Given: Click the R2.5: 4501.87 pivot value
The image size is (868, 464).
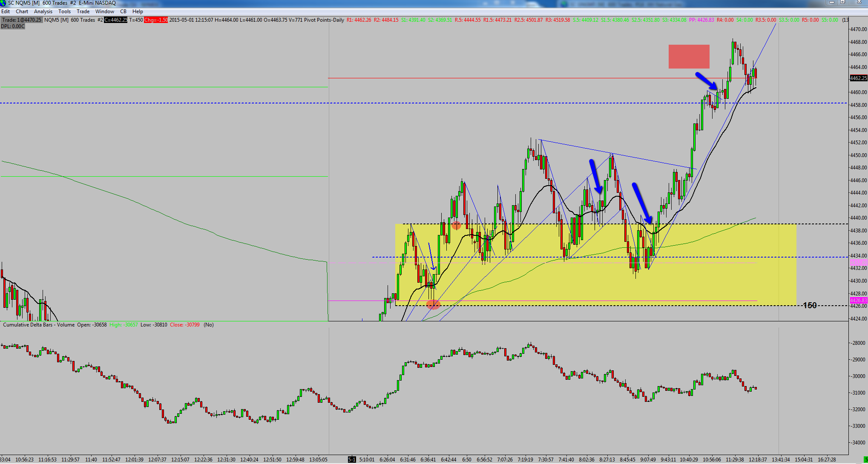Looking at the screenshot, I should [529, 20].
